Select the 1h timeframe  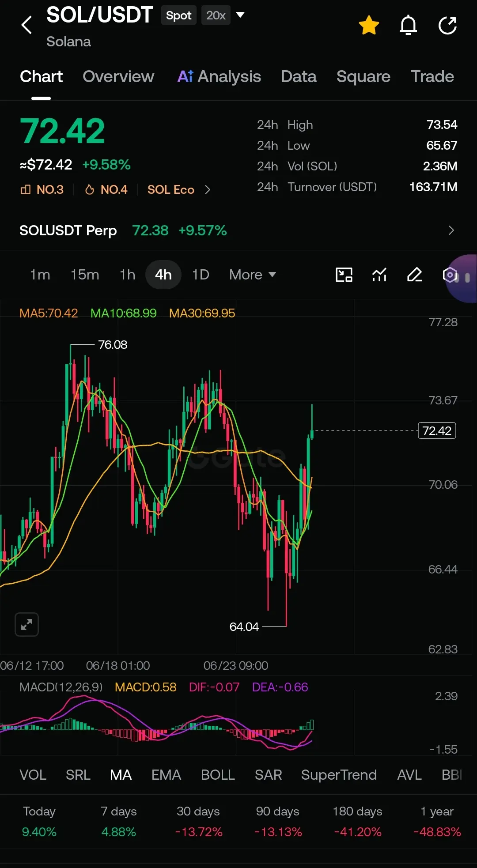coord(127,275)
